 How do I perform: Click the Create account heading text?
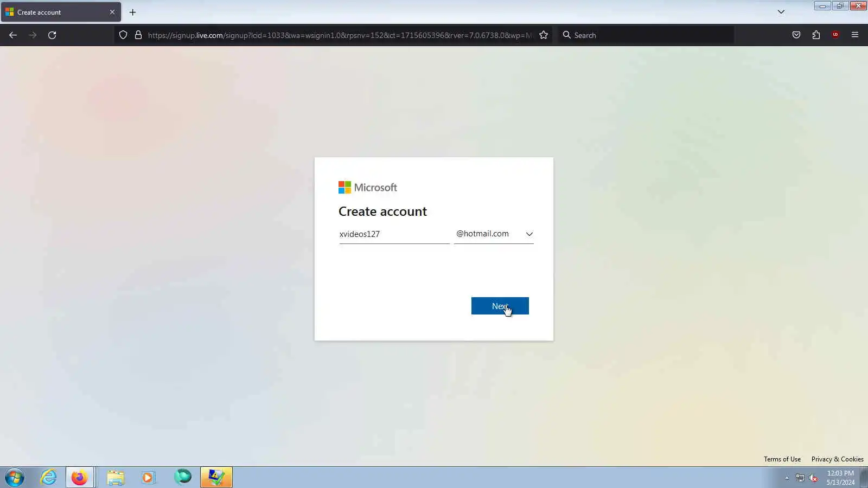(382, 211)
